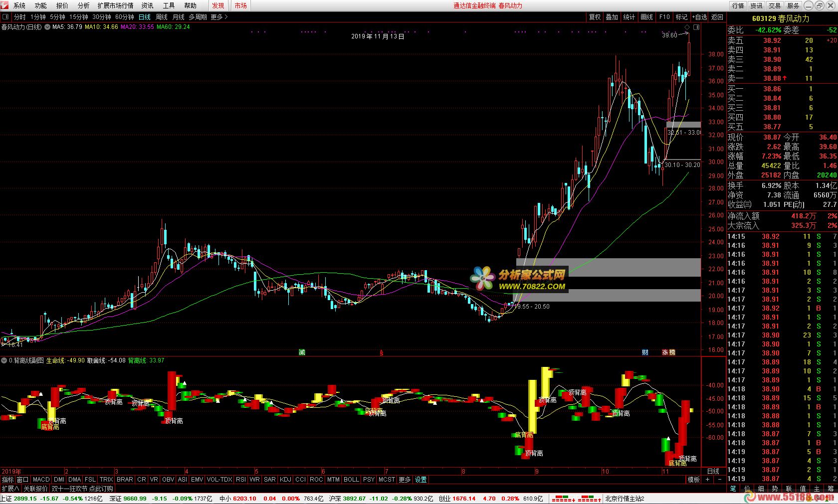Click the red TDX app logo icon

4,5
